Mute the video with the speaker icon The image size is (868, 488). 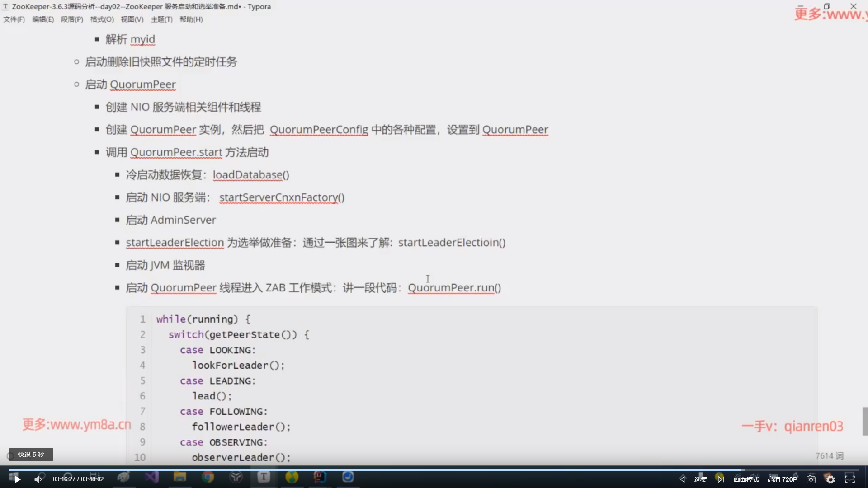click(x=38, y=479)
